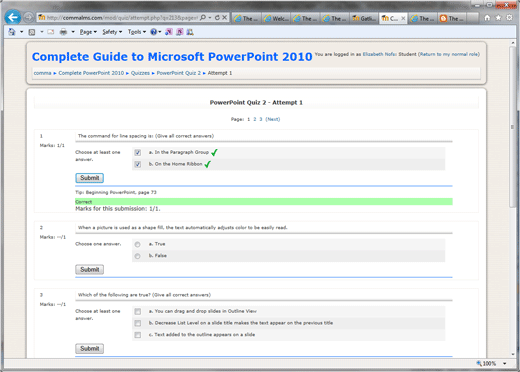The image size is (520, 372).
Task: Click the browser Home icon at top right
Action: [487, 18]
